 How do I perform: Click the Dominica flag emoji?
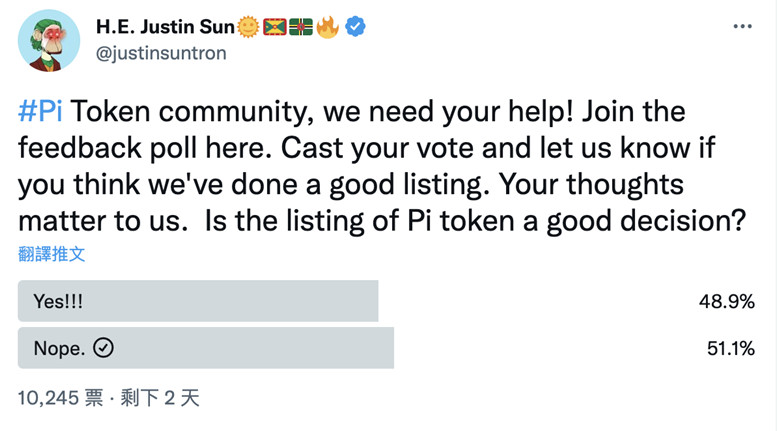(x=301, y=27)
